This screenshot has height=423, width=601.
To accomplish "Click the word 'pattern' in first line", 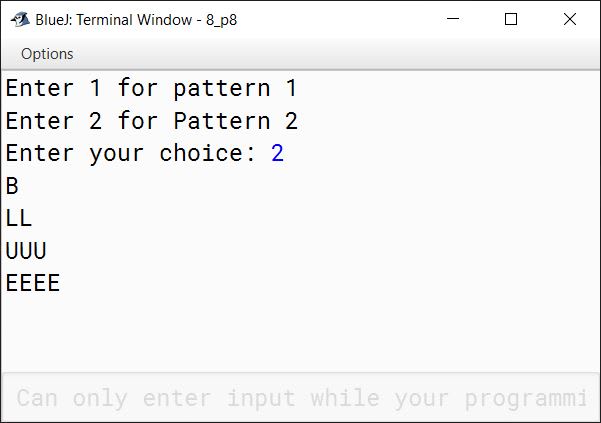I will click(222, 89).
